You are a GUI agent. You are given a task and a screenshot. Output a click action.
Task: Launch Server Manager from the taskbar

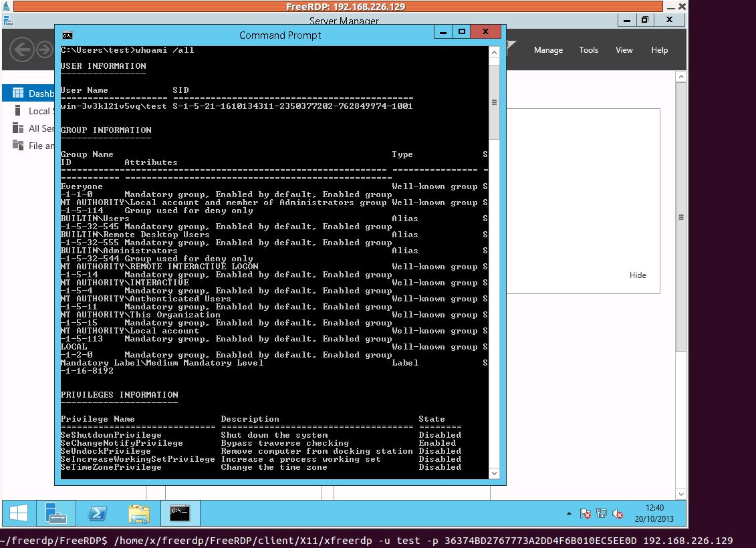(x=56, y=513)
